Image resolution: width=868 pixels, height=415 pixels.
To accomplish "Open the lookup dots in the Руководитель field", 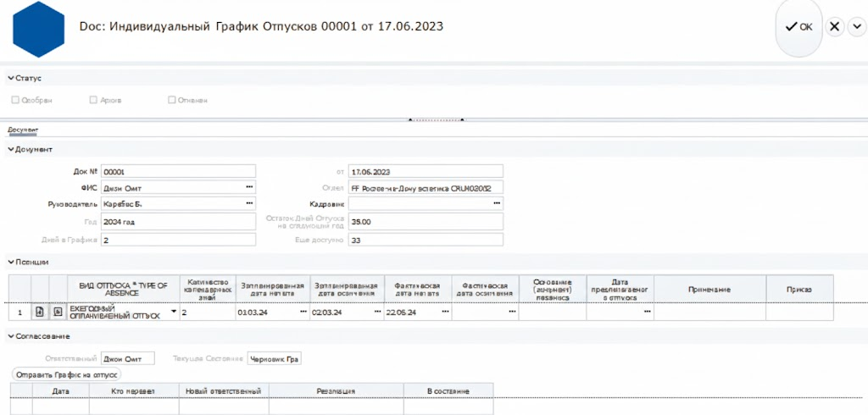I will pyautogui.click(x=250, y=203).
